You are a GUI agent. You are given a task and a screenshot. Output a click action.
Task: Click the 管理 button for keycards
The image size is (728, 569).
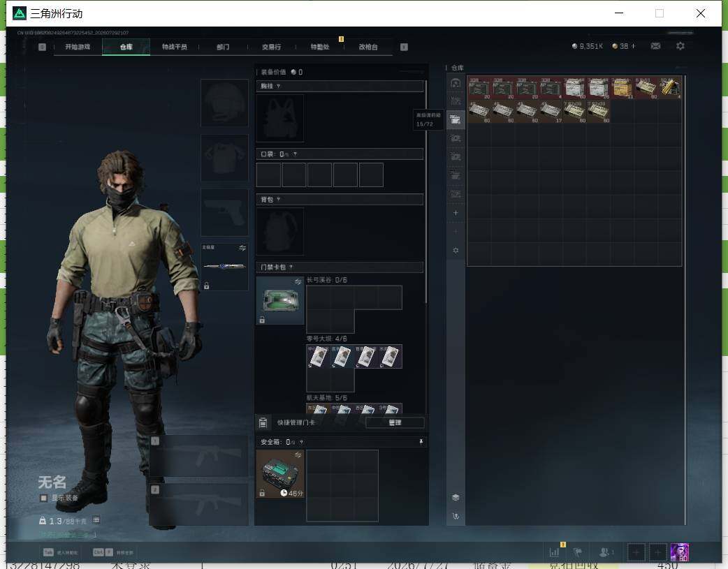click(x=395, y=422)
